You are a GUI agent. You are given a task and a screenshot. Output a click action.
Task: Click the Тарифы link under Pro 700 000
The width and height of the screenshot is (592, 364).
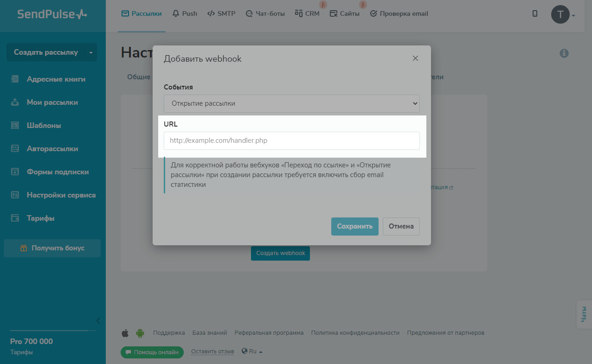21,352
